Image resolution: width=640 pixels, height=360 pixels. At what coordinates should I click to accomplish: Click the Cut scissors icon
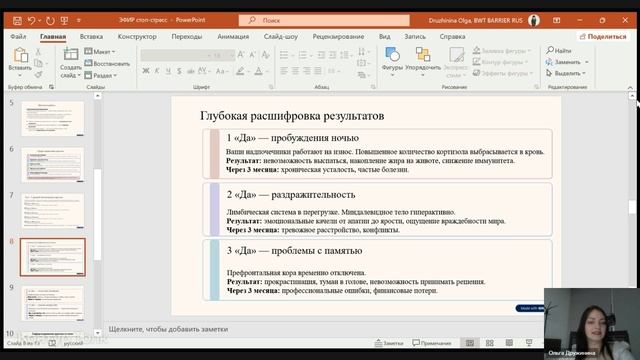(x=38, y=52)
